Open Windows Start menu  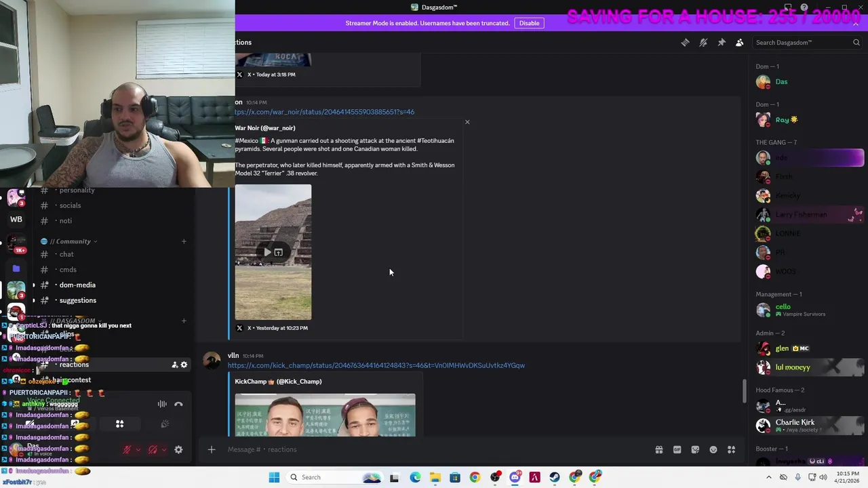click(274, 477)
